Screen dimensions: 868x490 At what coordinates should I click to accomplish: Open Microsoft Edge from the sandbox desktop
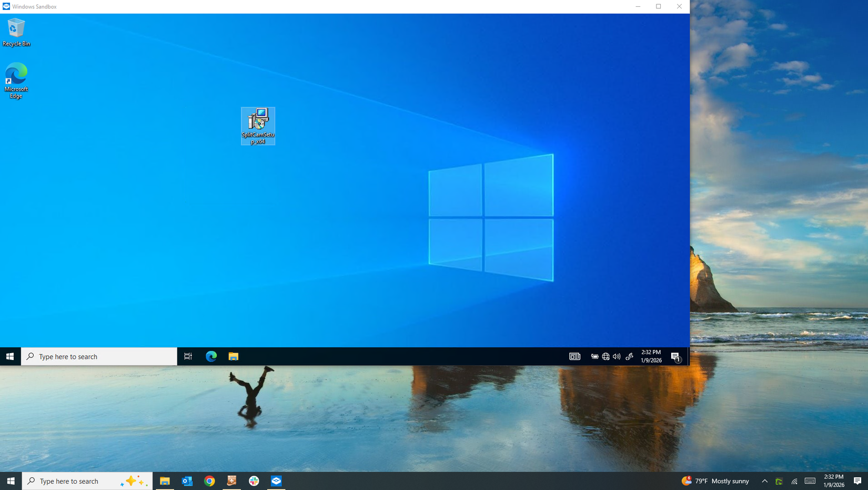[16, 74]
